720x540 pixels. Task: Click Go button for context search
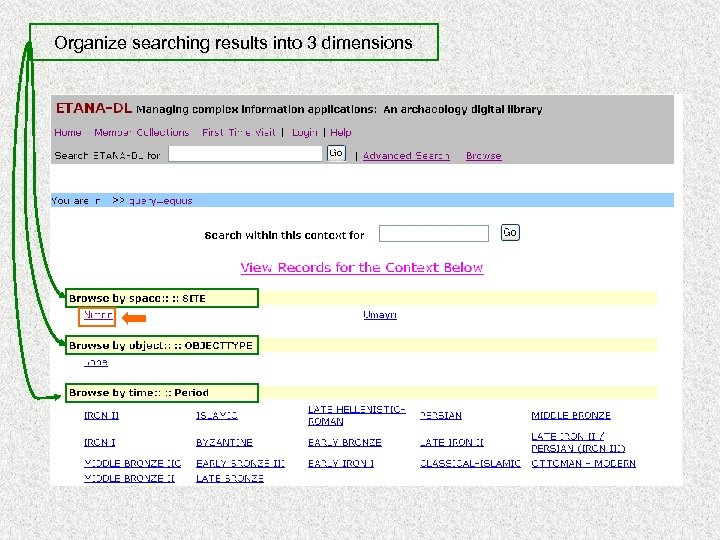pos(510,232)
